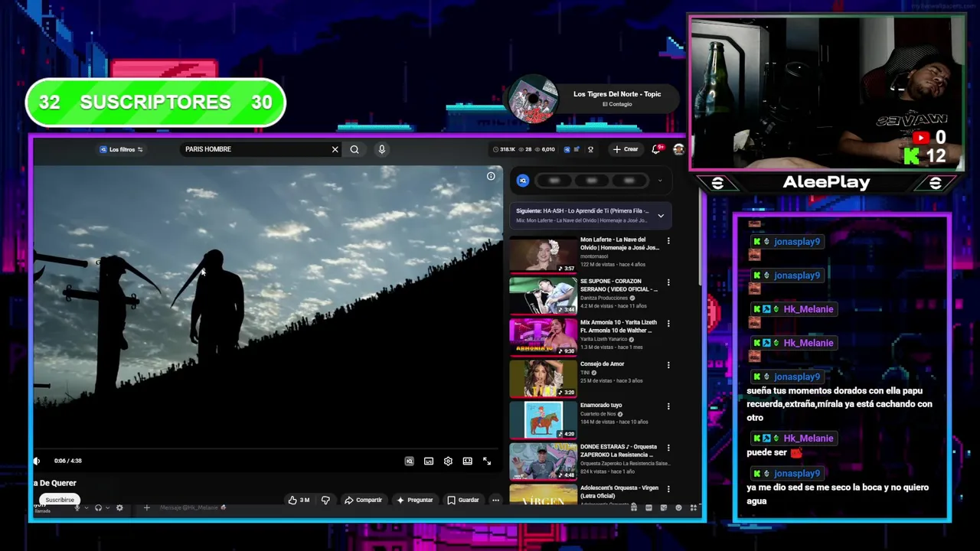980x551 pixels.
Task: Open Consejo de Amor video title
Action: [602, 364]
